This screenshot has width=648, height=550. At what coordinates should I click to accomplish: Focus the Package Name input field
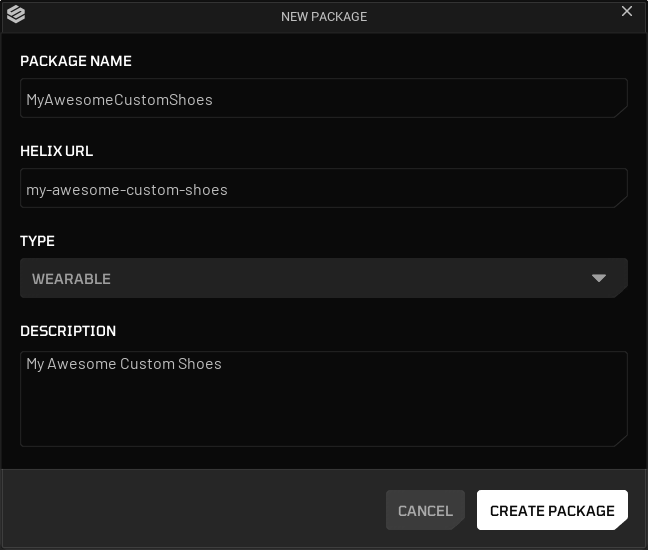coord(324,98)
